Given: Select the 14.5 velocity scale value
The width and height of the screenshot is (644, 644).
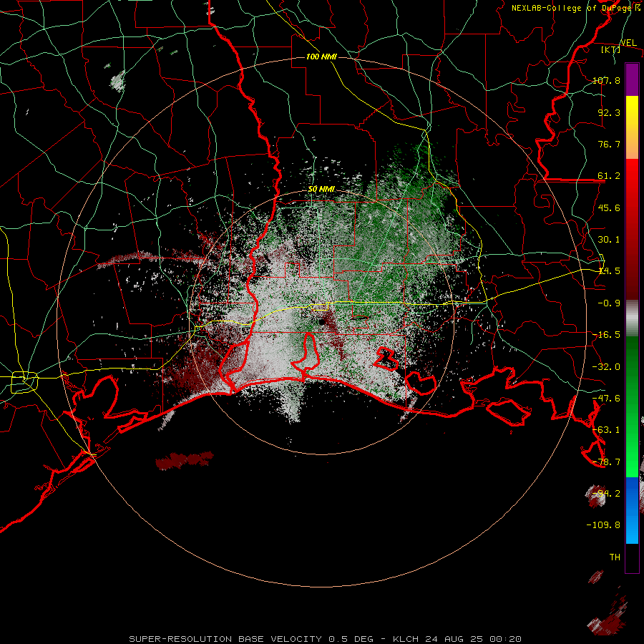Looking at the screenshot, I should pos(609,271).
